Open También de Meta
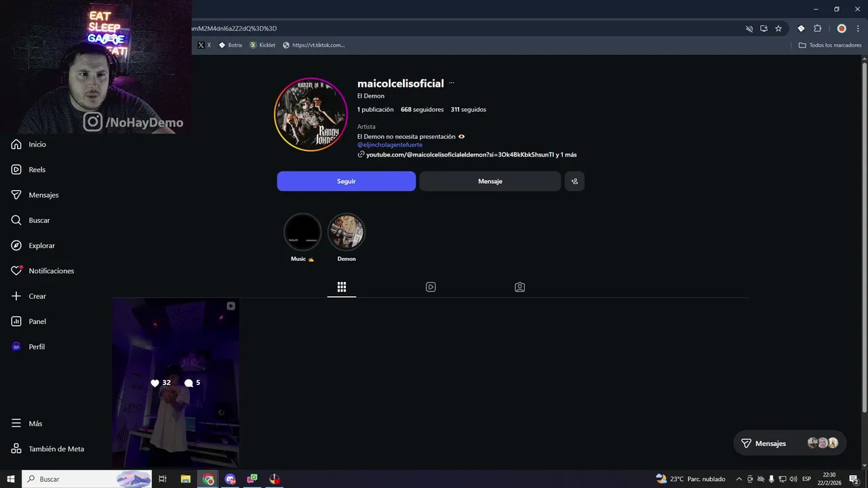 (47, 449)
